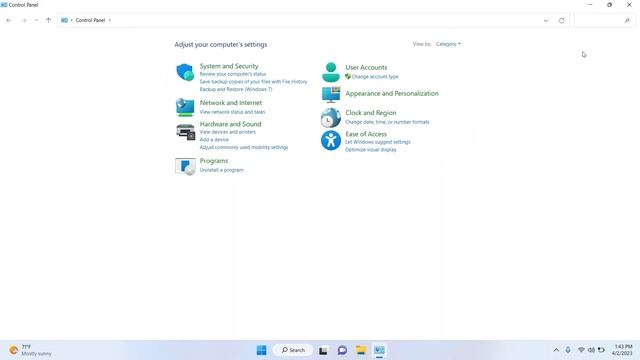The width and height of the screenshot is (640, 360).
Task: Click Change date, time, or number formats
Action: 387,122
